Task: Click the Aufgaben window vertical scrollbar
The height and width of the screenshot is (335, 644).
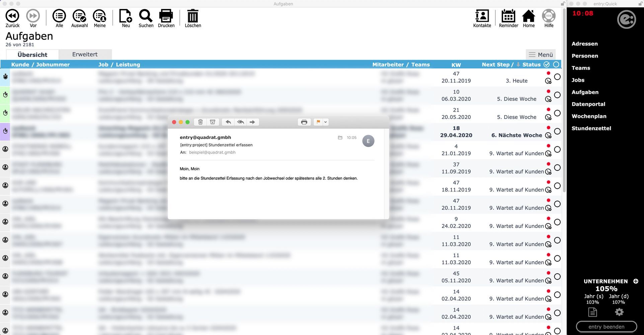Action: click(564, 100)
